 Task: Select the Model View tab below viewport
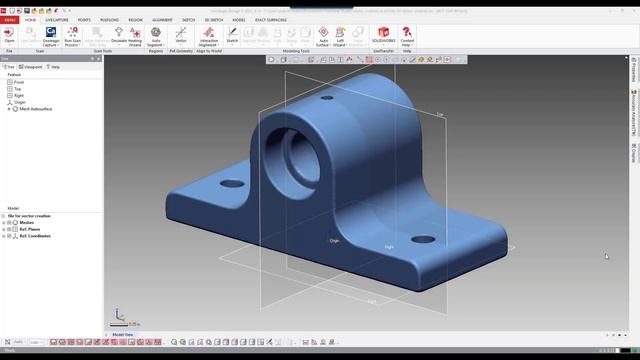tap(122, 335)
